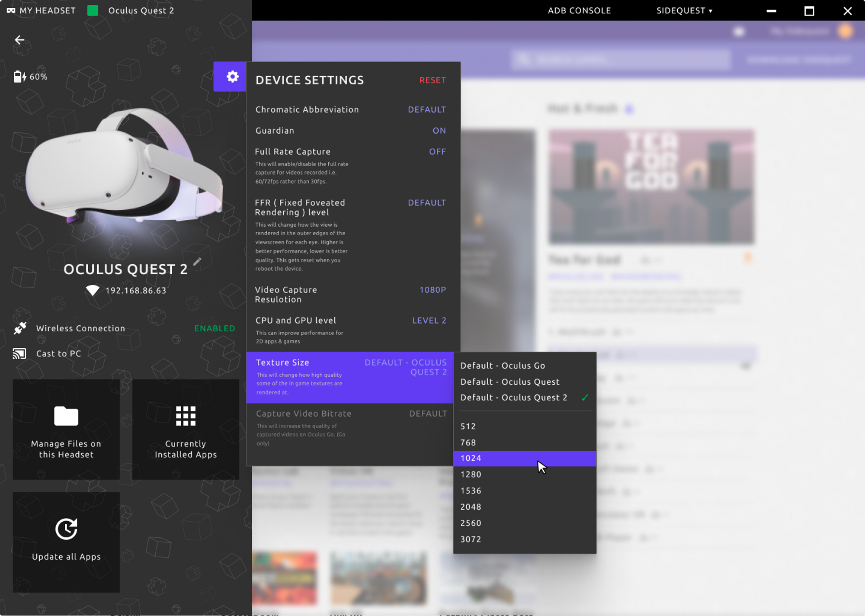Click the back arrow icon
Screen dimensions: 865x616
point(19,40)
